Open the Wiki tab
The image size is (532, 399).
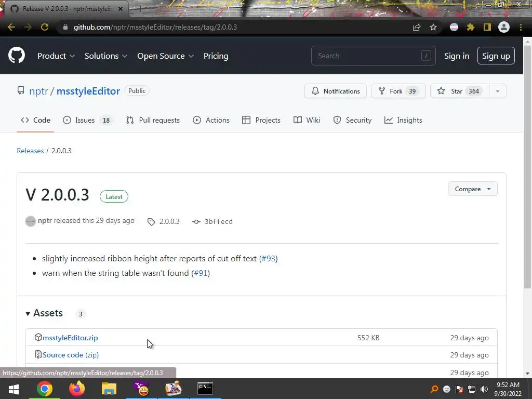[x=307, y=120]
